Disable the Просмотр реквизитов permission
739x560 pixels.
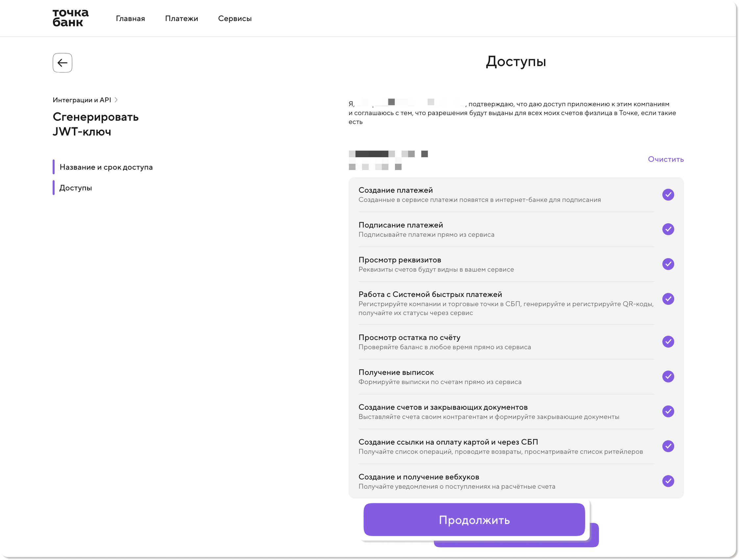tap(668, 264)
